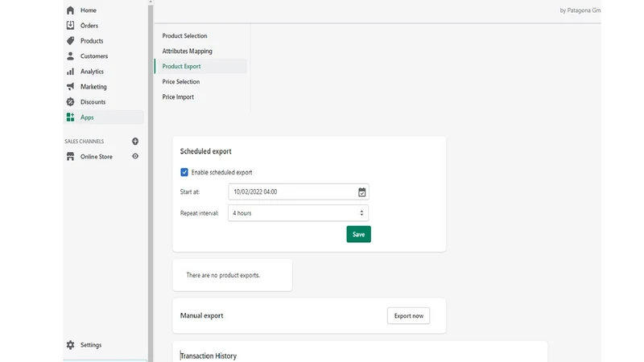This screenshot has width=644, height=362.
Task: Open the Price Selection tab
Action: (x=180, y=82)
